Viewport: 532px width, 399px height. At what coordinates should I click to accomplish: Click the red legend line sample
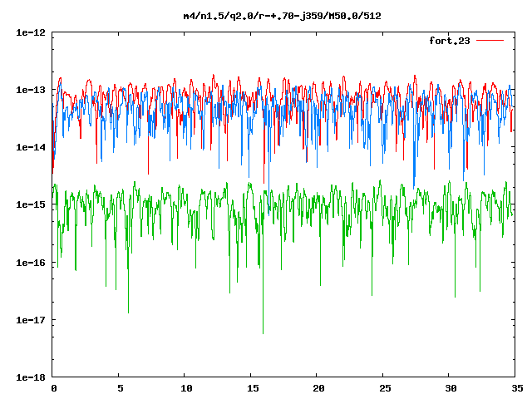[490, 41]
